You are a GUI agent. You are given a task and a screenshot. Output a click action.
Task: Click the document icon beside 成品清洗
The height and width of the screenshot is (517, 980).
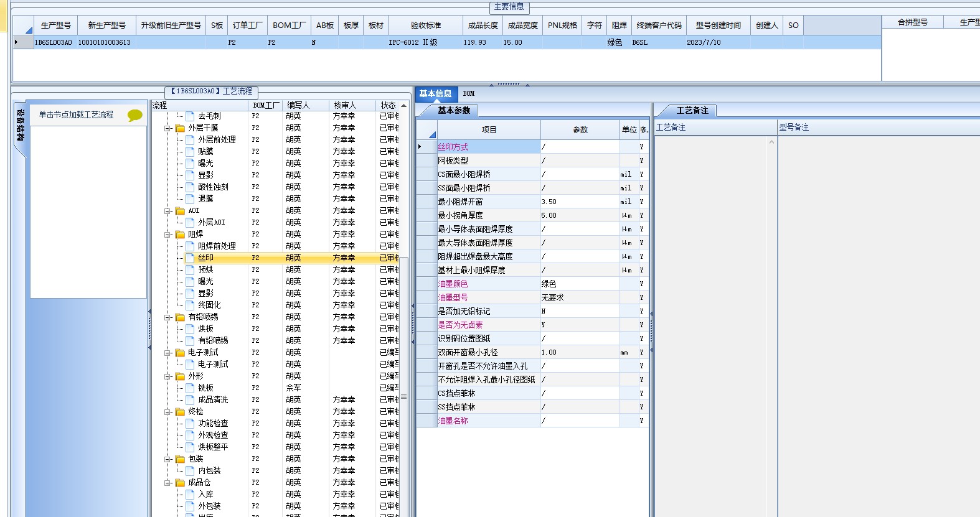[190, 399]
